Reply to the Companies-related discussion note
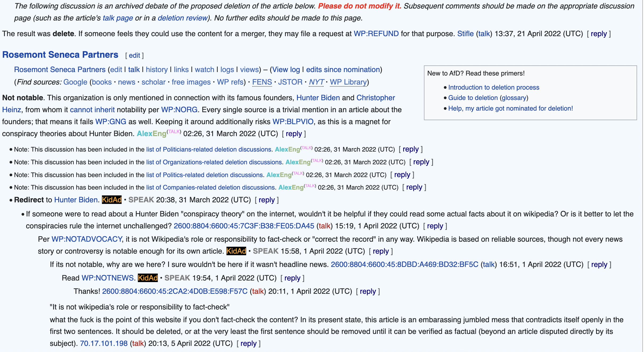Screen dimensions: 644x352 [x=414, y=187]
